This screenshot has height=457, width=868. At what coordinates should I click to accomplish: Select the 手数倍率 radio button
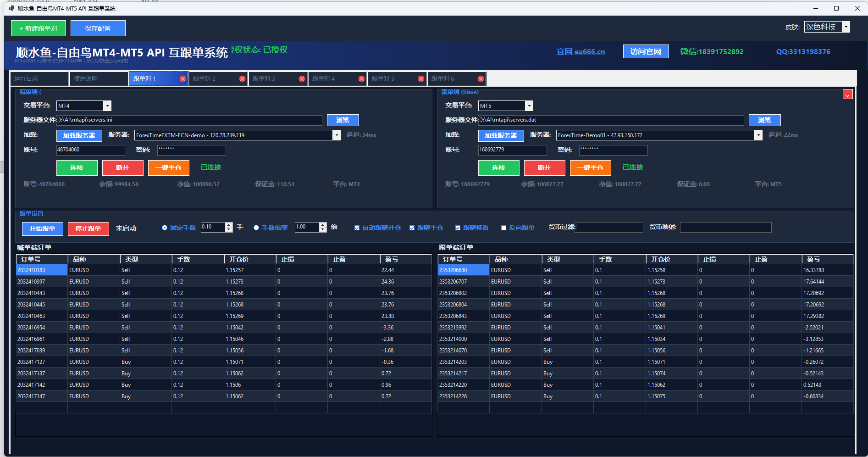click(x=256, y=228)
